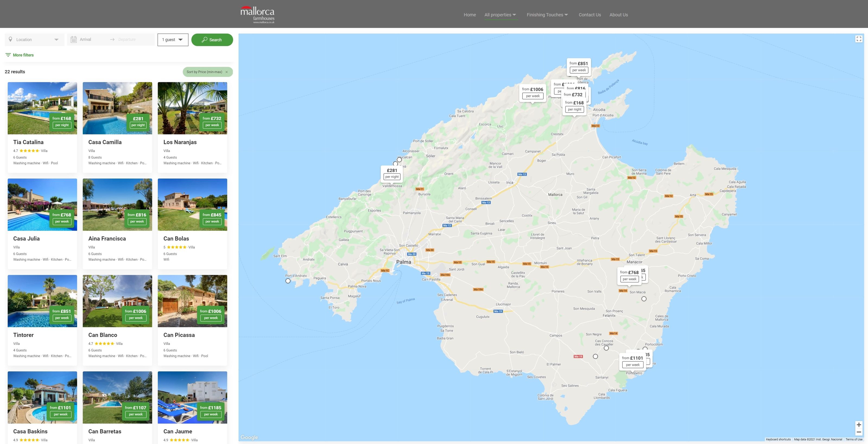
Task: Open the Tintorer listing title
Action: [x=23, y=335]
